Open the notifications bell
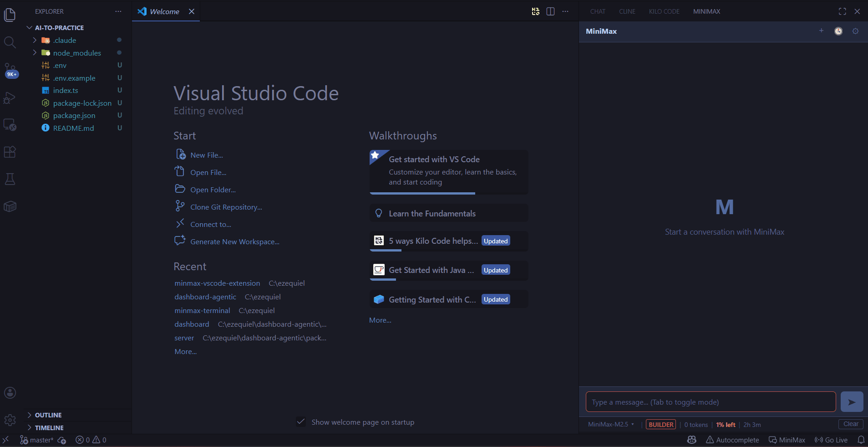The height and width of the screenshot is (447, 868). tap(861, 440)
